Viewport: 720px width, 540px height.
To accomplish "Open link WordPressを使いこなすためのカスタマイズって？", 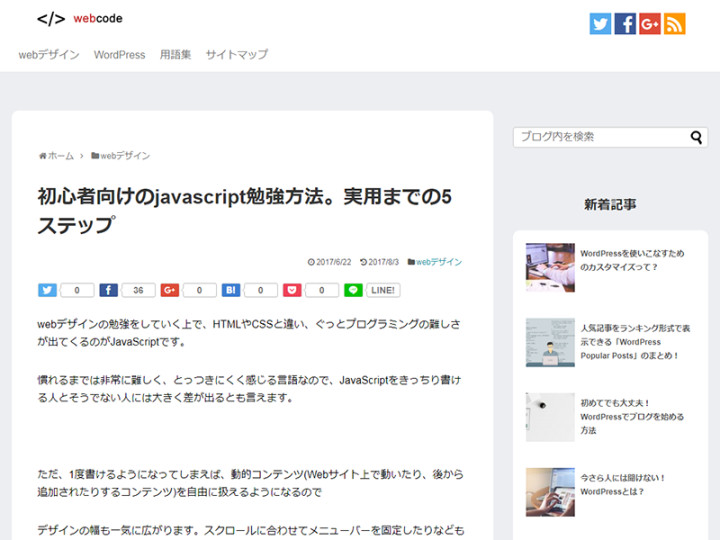I will pyautogui.click(x=632, y=260).
